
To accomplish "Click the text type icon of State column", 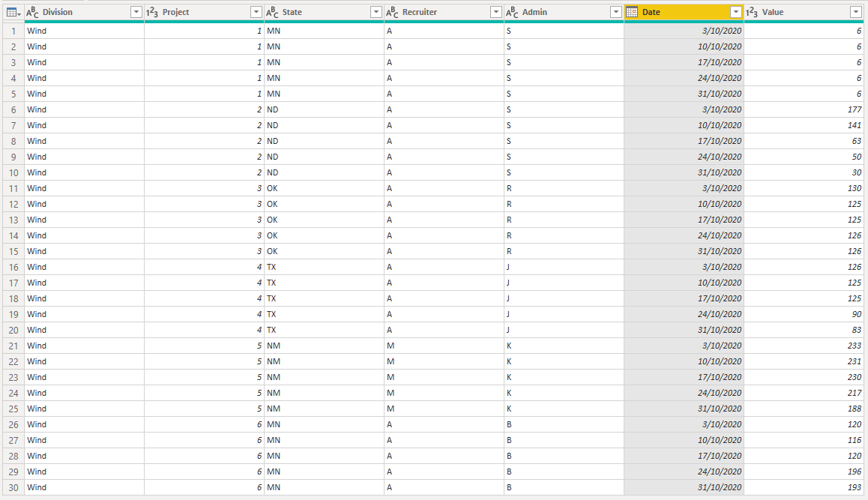I will (272, 12).
